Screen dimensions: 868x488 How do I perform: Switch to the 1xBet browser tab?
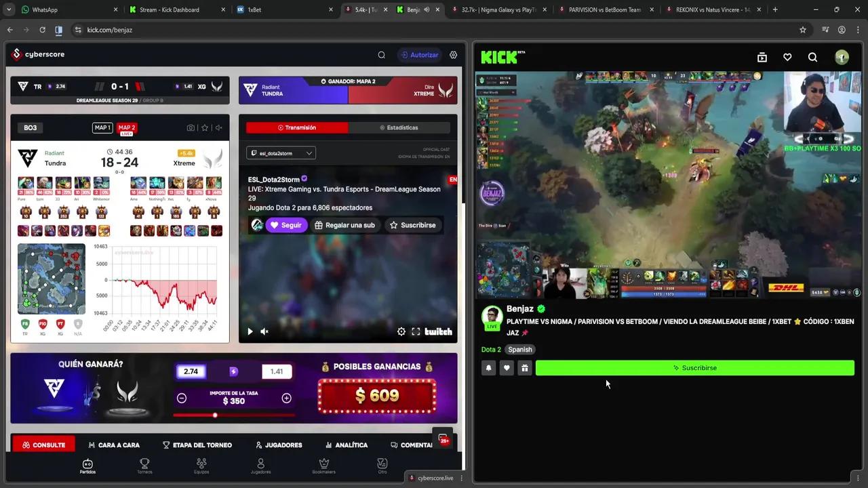coord(285,9)
